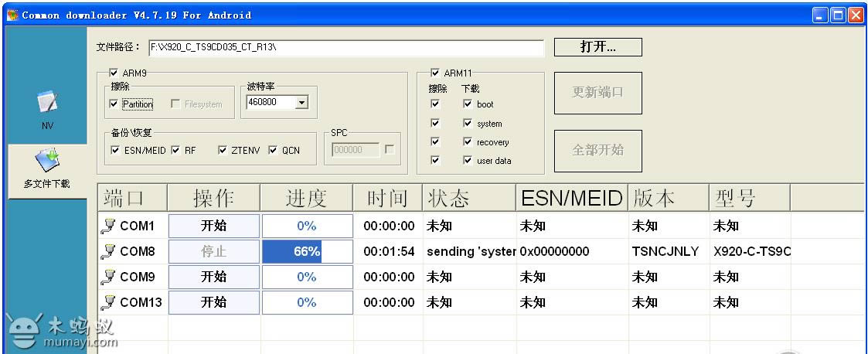Viewport: 868px width, 354px height.
Task: Click the COM9 port plug icon
Action: pos(108,277)
